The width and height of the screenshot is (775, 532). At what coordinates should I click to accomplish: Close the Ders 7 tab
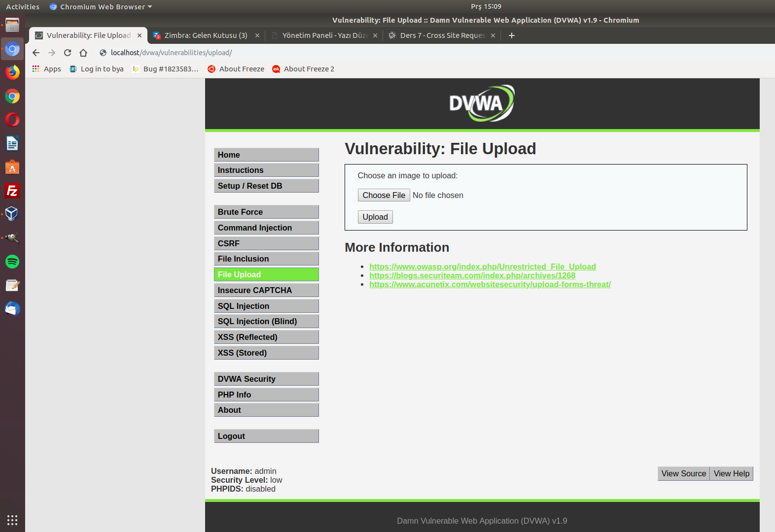(x=493, y=35)
